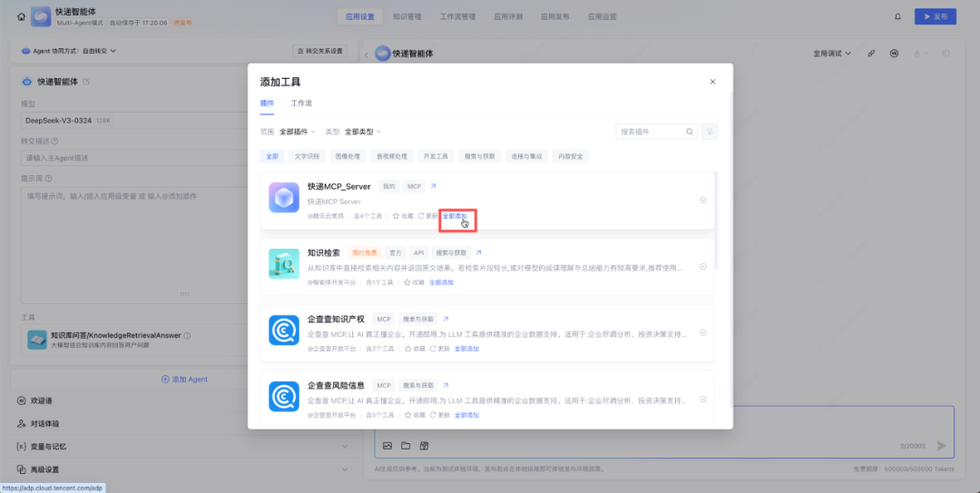Screen dimensions: 980x493
Task: Click the 快递MCP_Server plugin cube icon
Action: point(284,198)
